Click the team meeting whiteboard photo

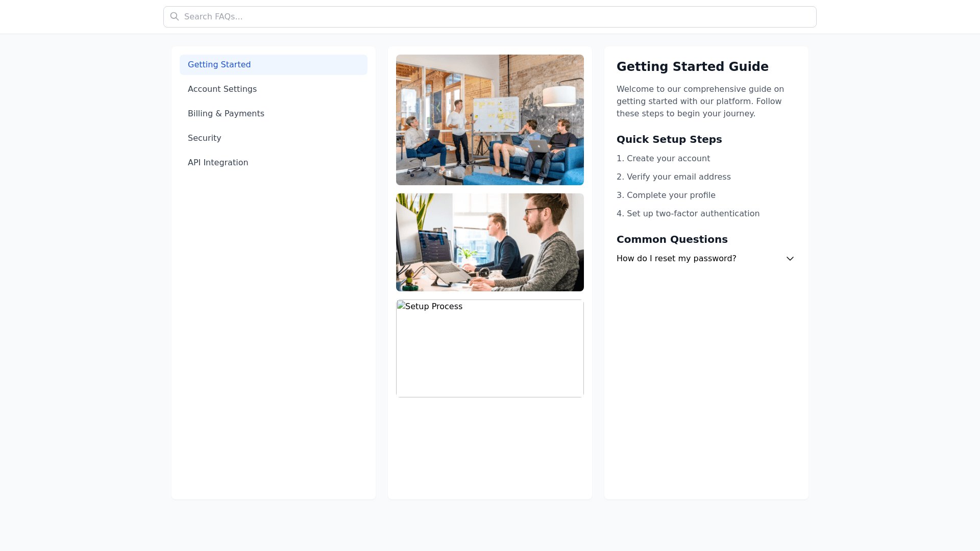[x=489, y=120]
